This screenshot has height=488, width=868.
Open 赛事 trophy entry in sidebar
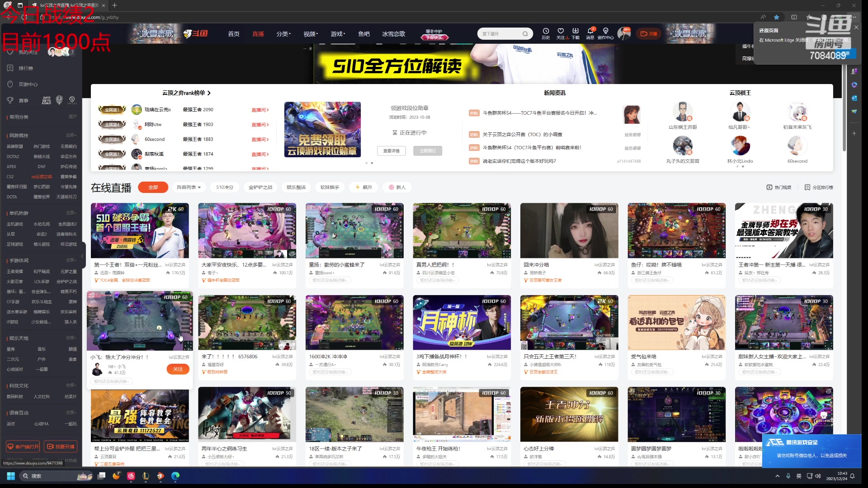click(18, 100)
